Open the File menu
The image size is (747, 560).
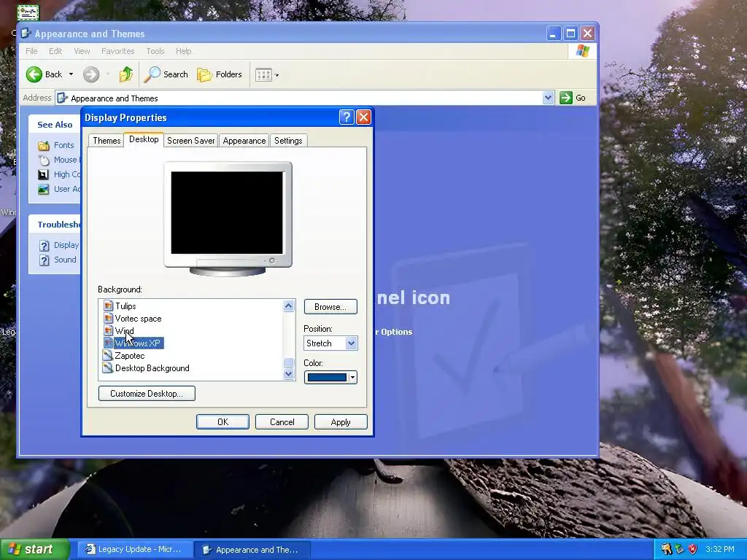click(31, 51)
